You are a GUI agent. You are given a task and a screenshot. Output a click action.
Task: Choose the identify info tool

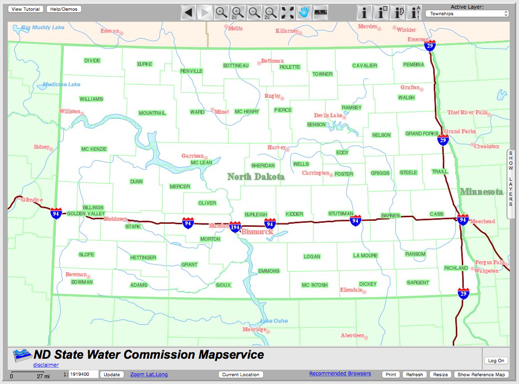point(364,13)
